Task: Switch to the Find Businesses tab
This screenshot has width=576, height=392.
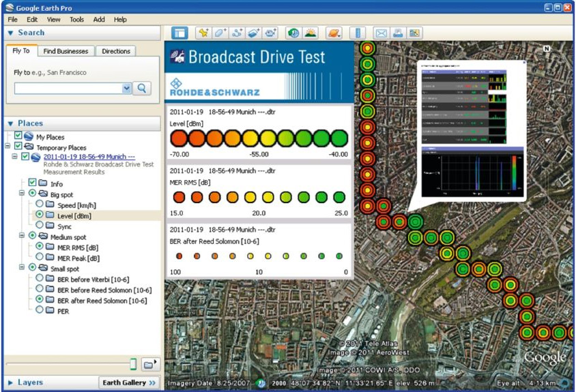Action: [66, 51]
